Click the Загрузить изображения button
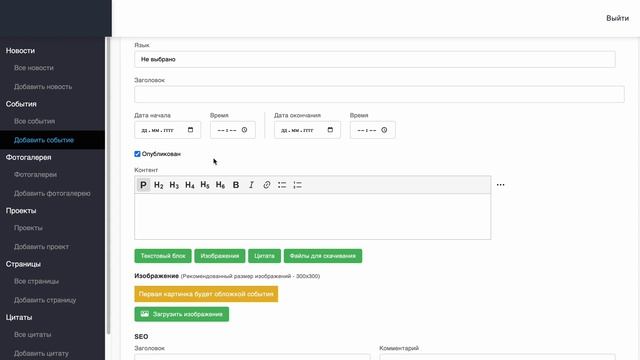 point(182,314)
